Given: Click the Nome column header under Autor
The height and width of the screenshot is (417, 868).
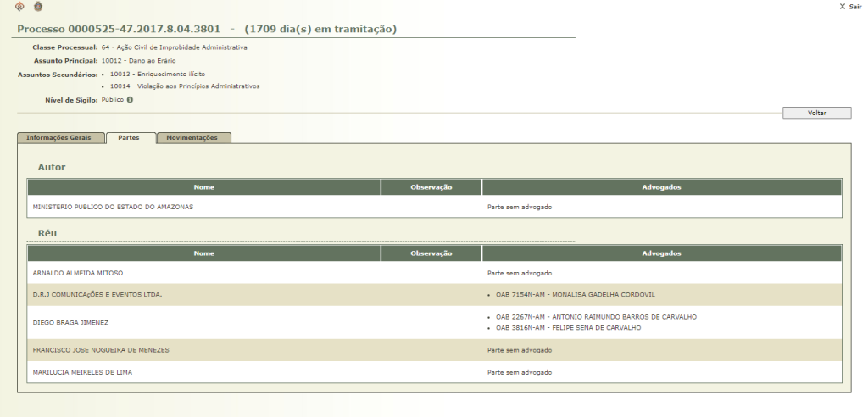Looking at the screenshot, I should pos(203,187).
